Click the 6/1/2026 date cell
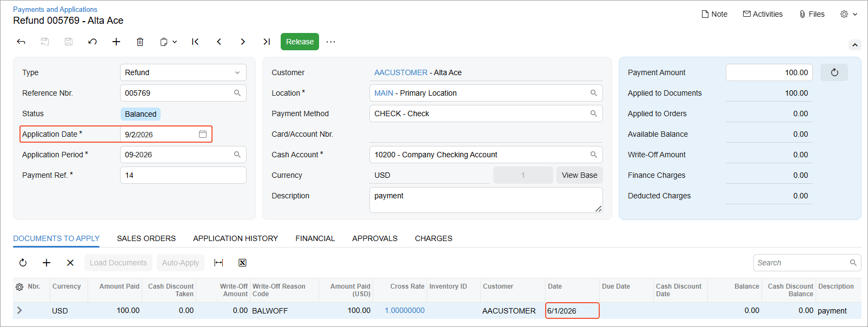This screenshot has height=327, width=868. point(572,311)
